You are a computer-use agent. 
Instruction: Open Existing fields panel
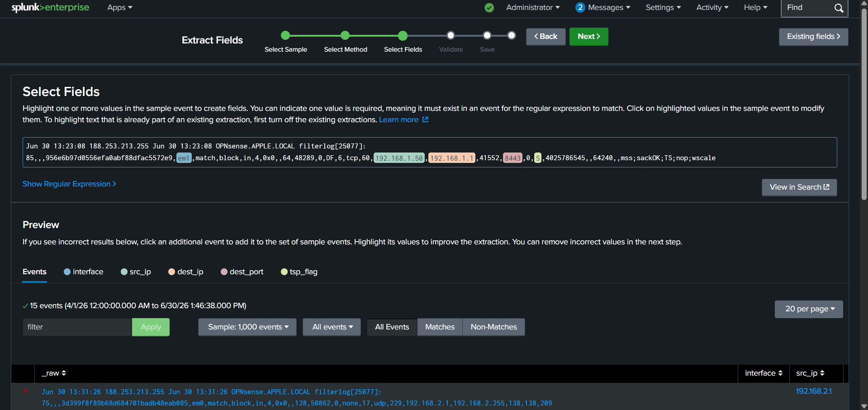pos(813,37)
